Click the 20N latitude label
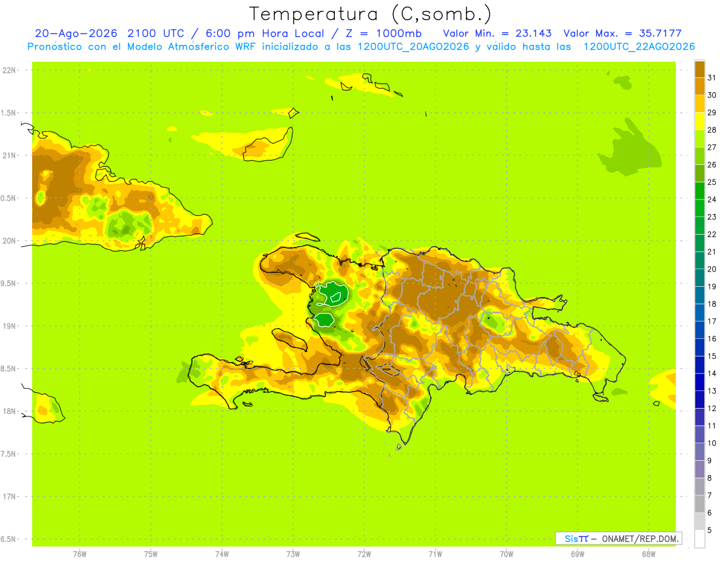The width and height of the screenshot is (728, 562). tap(10, 241)
